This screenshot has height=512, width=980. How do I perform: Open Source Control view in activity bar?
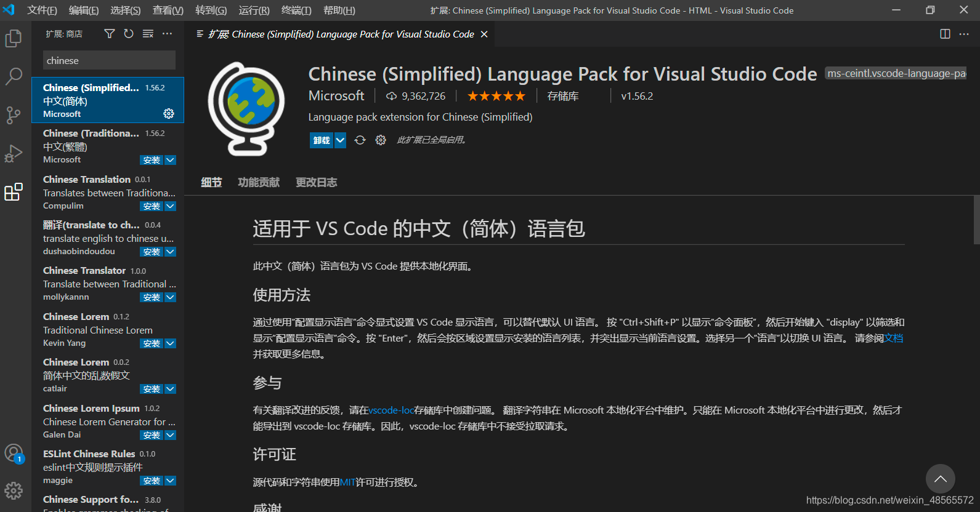point(14,115)
